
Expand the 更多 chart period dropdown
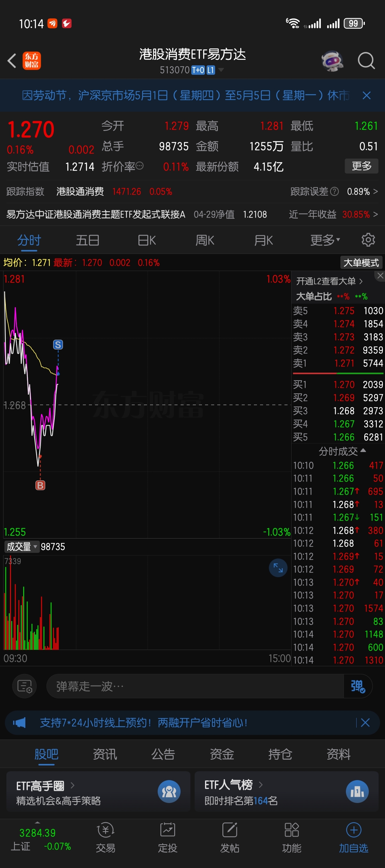click(x=325, y=240)
